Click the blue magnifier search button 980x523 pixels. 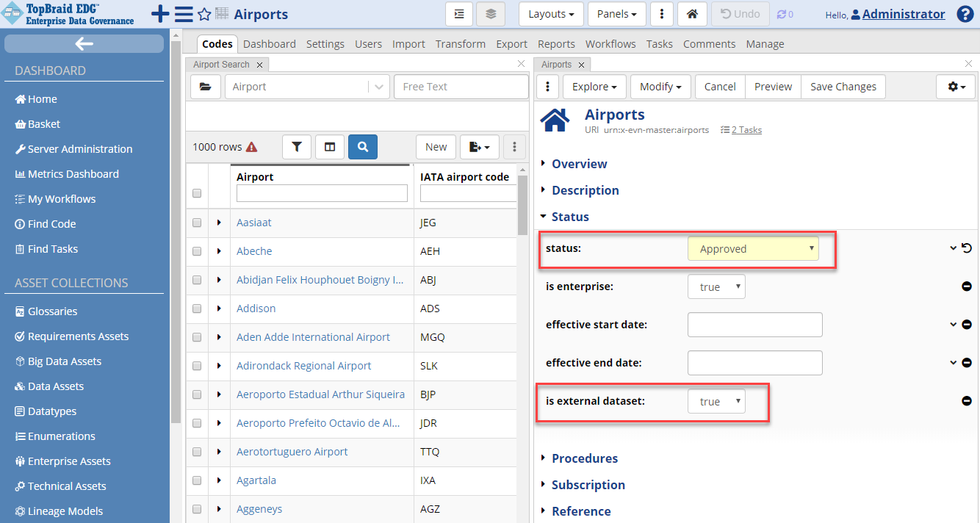point(362,147)
